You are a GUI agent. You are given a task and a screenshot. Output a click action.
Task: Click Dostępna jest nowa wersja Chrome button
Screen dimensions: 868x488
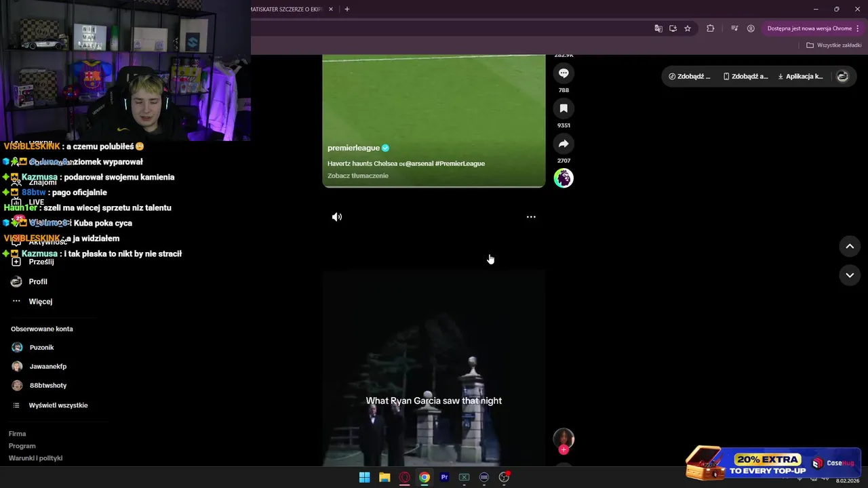(813, 28)
